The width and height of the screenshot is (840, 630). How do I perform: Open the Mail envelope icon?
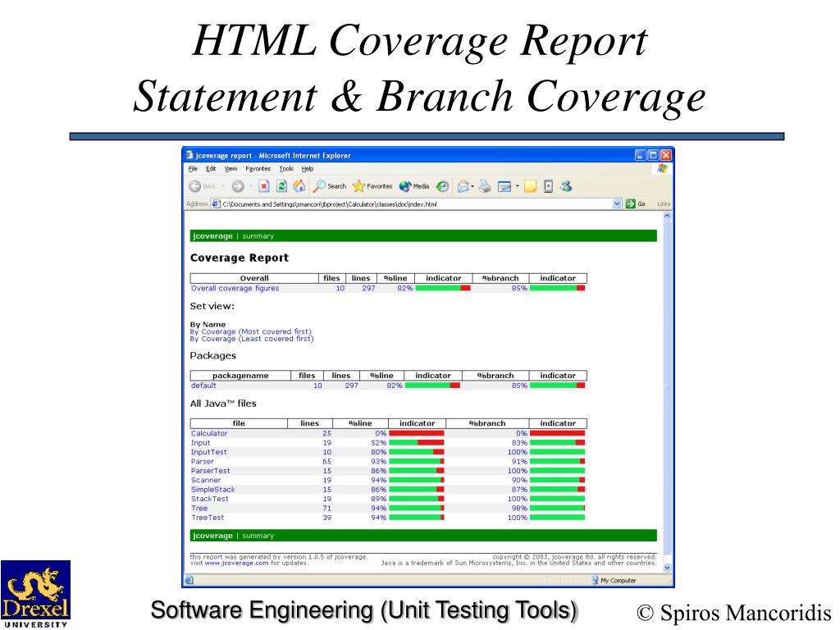(463, 186)
